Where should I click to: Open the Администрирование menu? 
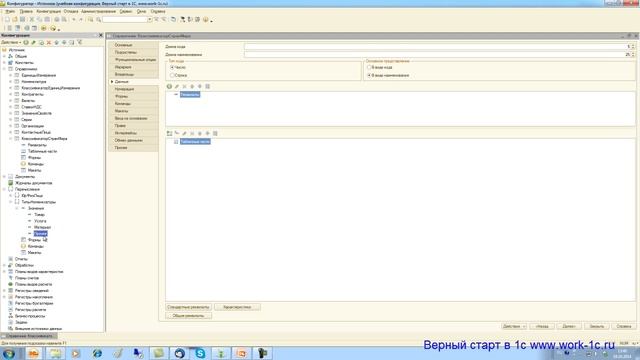pyautogui.click(x=98, y=11)
